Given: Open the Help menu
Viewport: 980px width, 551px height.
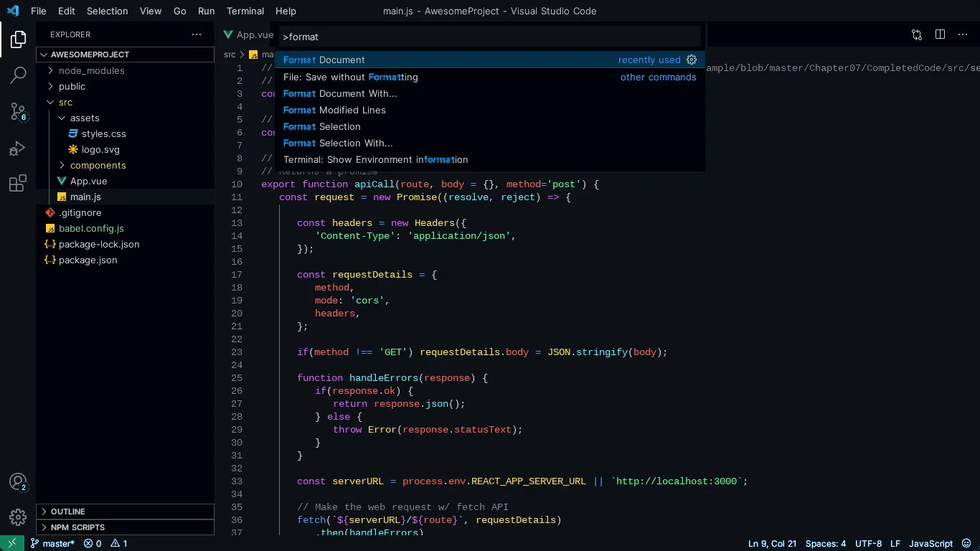Looking at the screenshot, I should coord(286,11).
